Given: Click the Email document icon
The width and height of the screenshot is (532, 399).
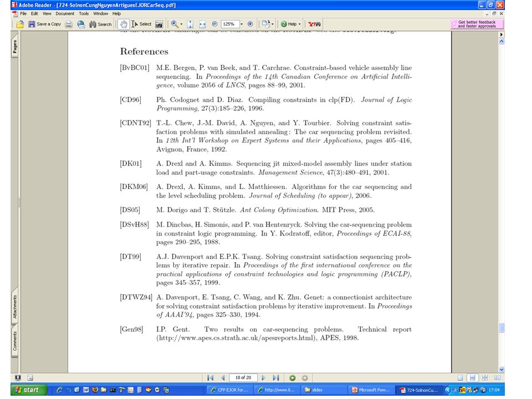Looking at the screenshot, I should point(81,24).
